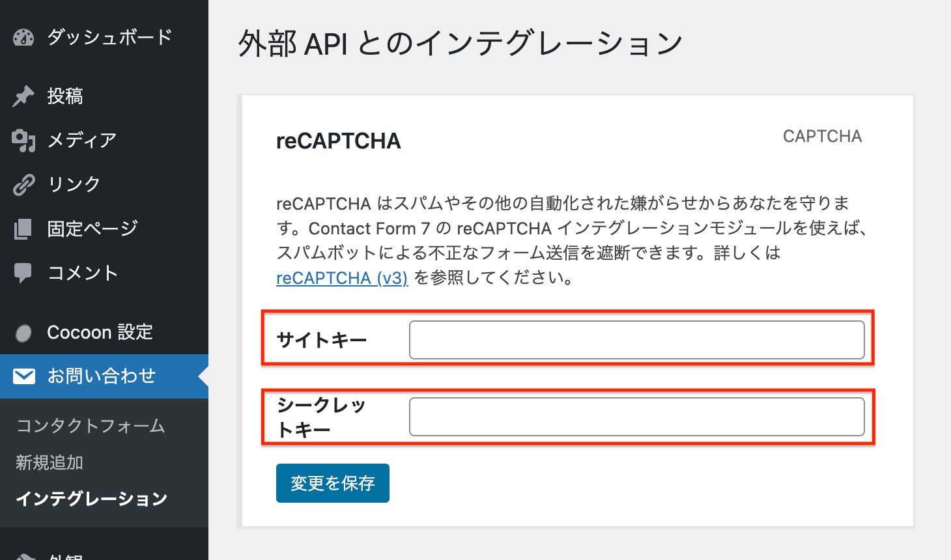Open コンタクトフォーム submenu item
The image size is (951, 560).
91,426
